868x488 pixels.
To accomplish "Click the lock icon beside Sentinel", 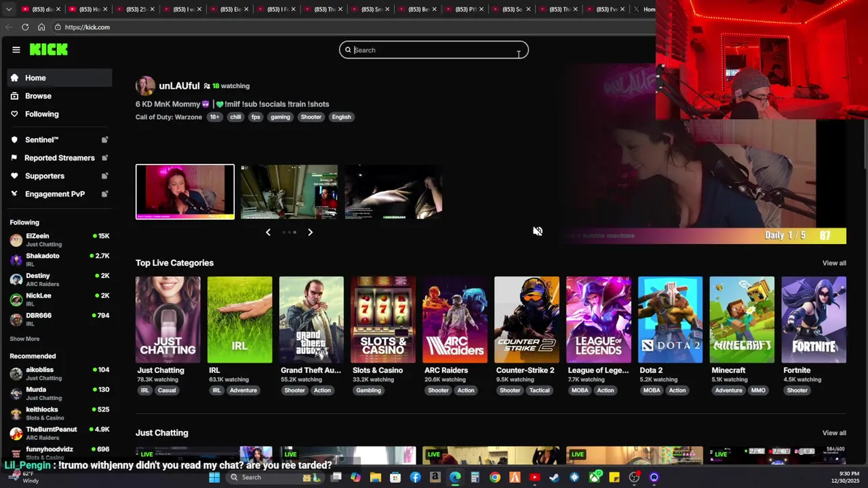I will click(x=104, y=140).
